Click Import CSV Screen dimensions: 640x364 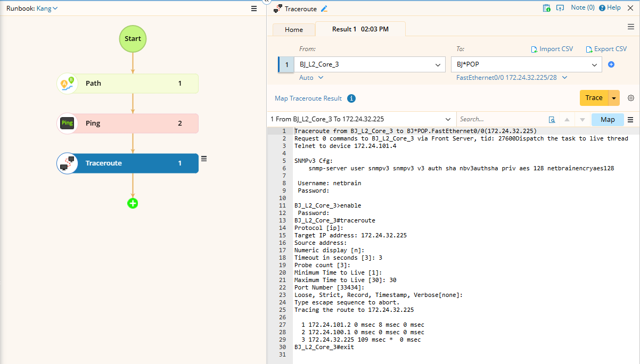tap(552, 49)
